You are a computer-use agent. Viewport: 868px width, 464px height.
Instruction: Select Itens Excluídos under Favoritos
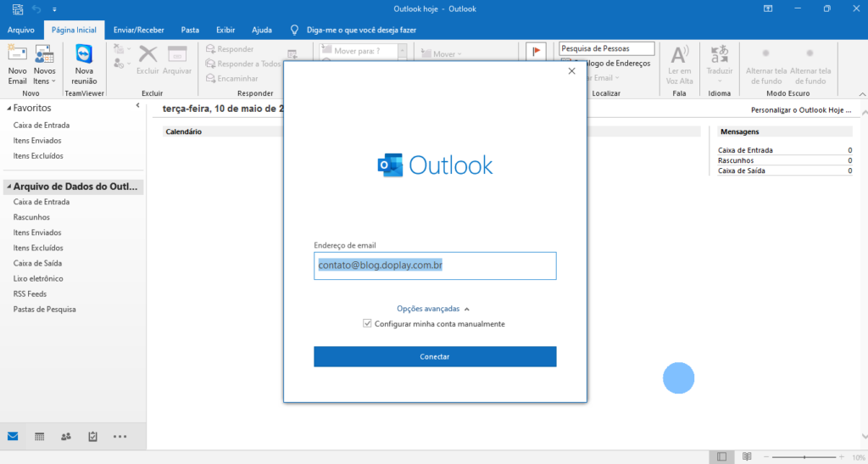point(38,156)
